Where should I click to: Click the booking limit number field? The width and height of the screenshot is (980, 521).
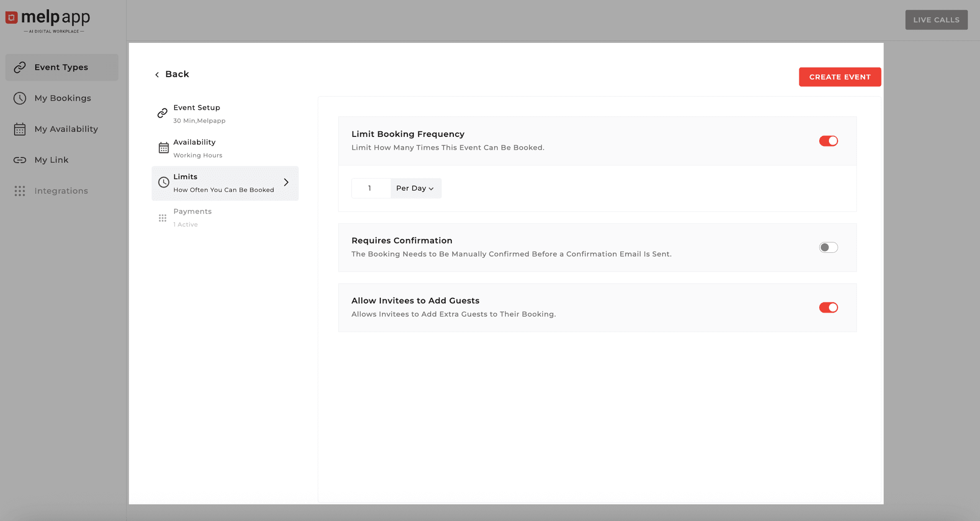[x=371, y=188]
